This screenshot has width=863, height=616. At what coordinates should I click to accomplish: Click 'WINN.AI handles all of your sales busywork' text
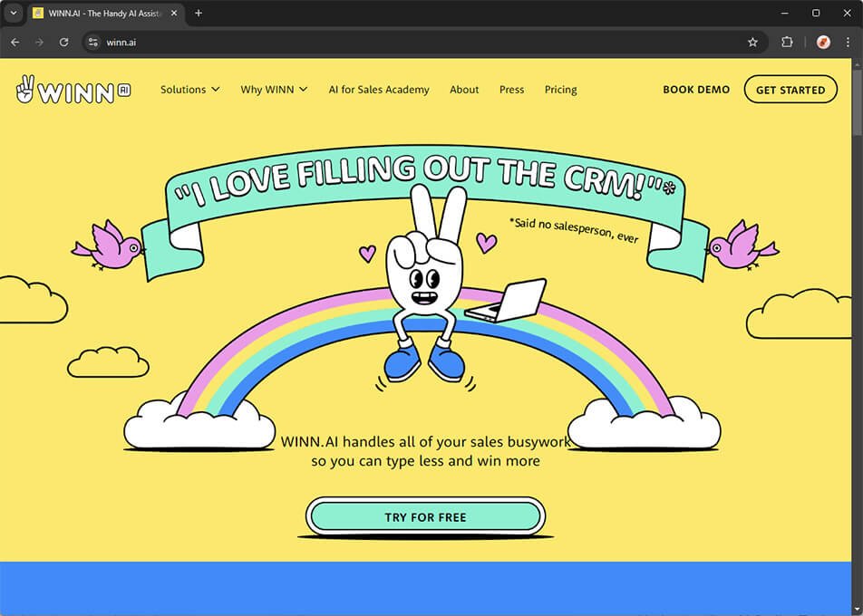(425, 442)
